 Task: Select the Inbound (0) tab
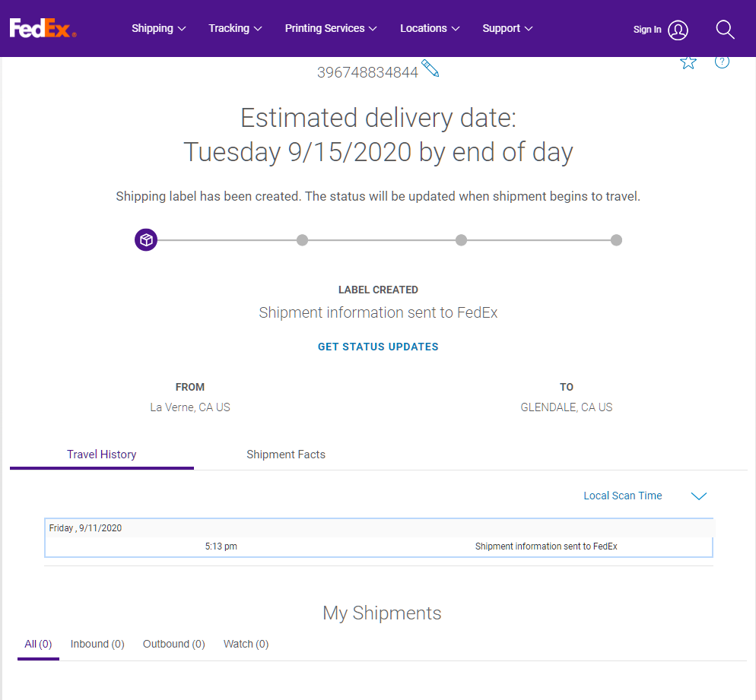pos(97,644)
